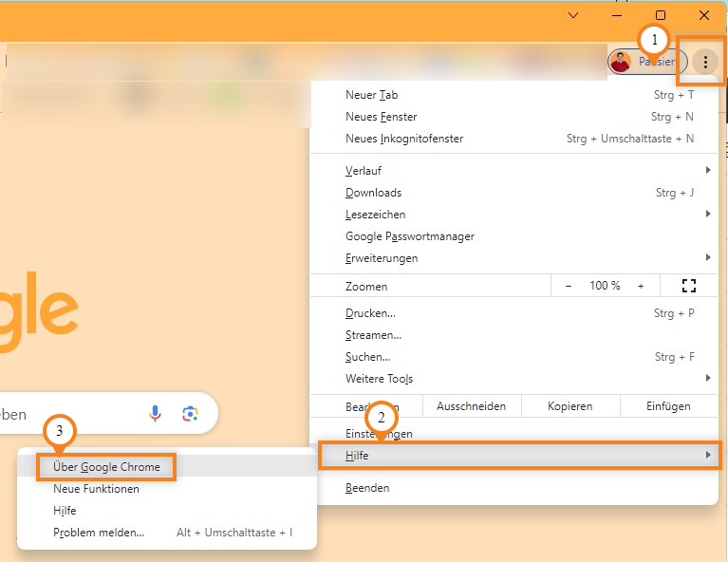The height and width of the screenshot is (562, 728).
Task: Expand the Verlauf submenu
Action: (513, 171)
